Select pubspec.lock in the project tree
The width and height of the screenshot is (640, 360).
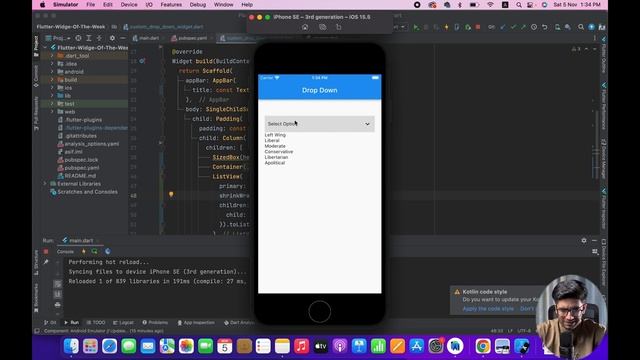click(81, 160)
